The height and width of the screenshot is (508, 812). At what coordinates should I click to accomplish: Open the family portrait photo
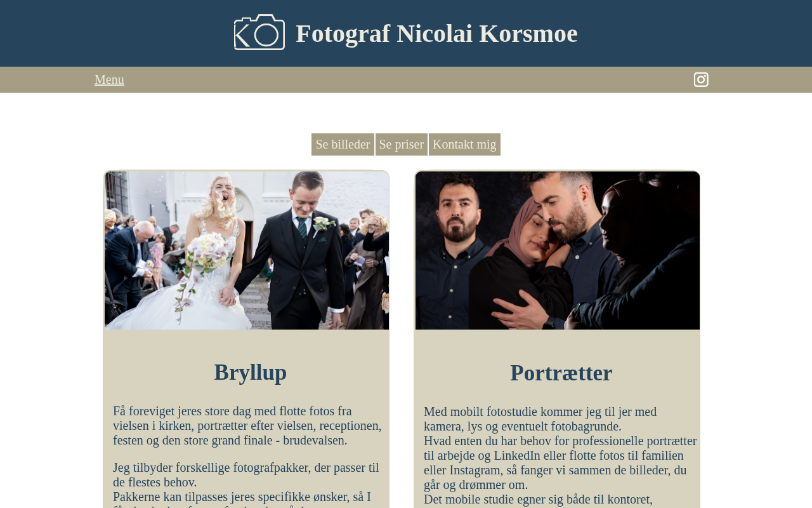click(557, 250)
